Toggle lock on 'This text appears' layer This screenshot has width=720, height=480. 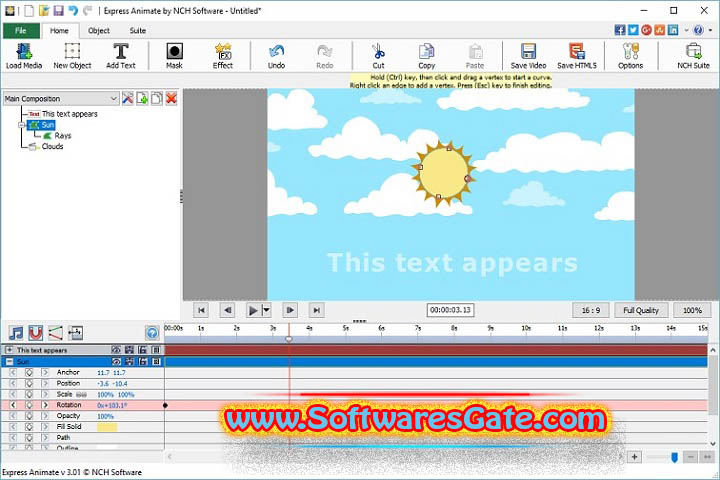pos(143,350)
